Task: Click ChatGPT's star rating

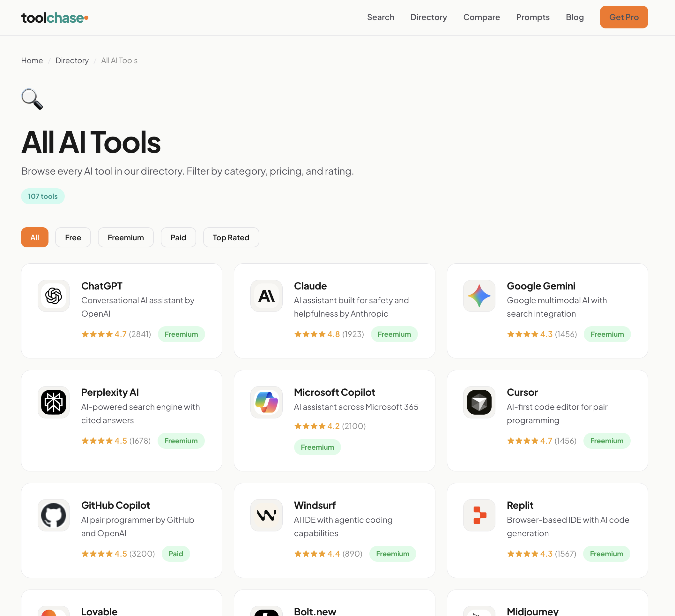Action: coord(97,334)
